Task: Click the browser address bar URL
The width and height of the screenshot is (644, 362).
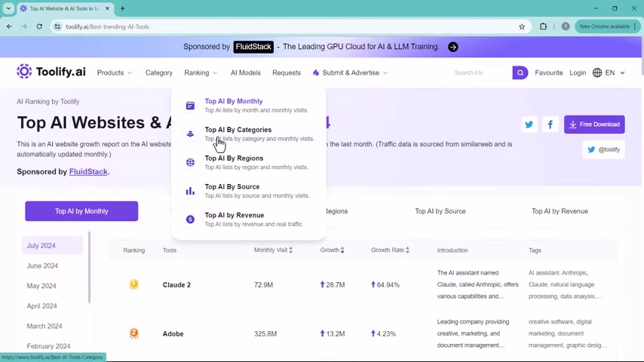Action: tap(107, 26)
